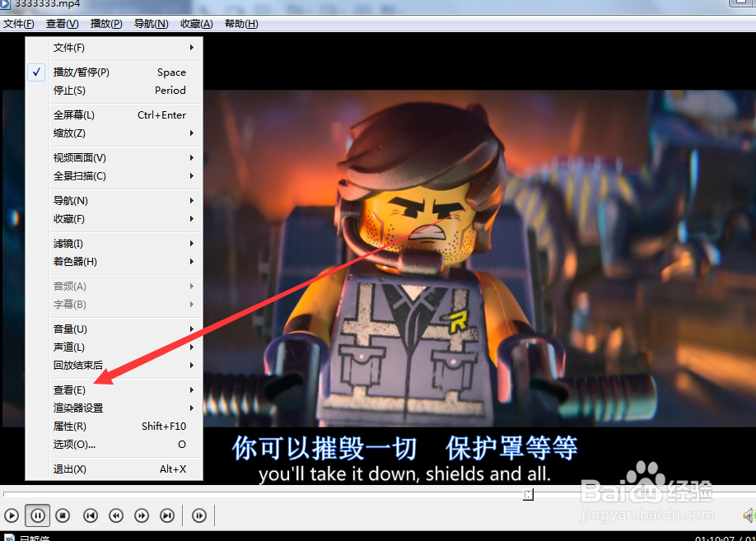Image resolution: width=756 pixels, height=541 pixels.
Task: Skip to the next file
Action: coord(167,515)
